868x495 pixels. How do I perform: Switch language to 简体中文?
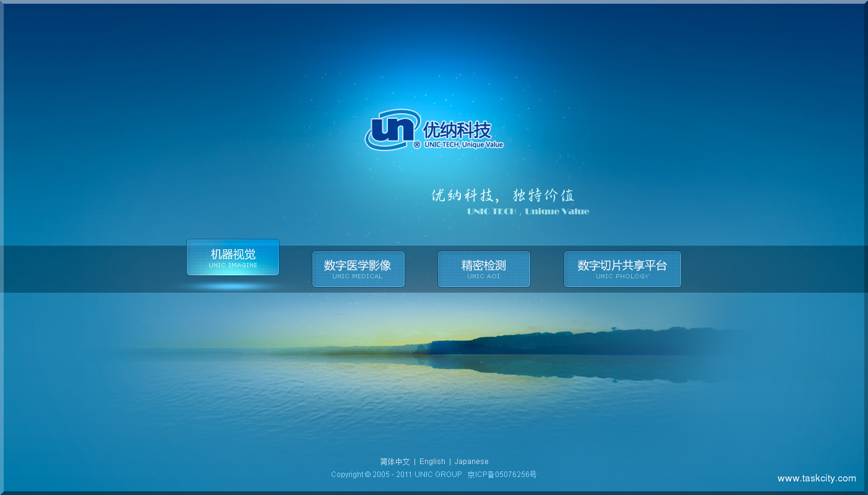click(395, 462)
